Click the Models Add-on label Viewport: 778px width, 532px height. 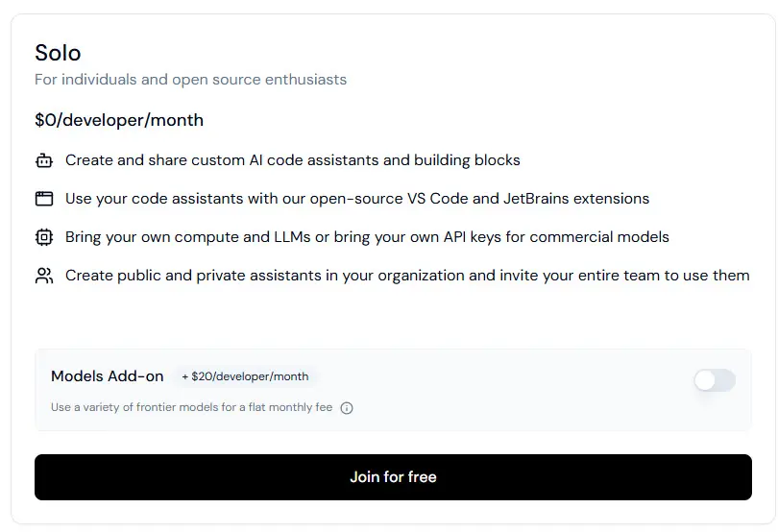click(108, 376)
